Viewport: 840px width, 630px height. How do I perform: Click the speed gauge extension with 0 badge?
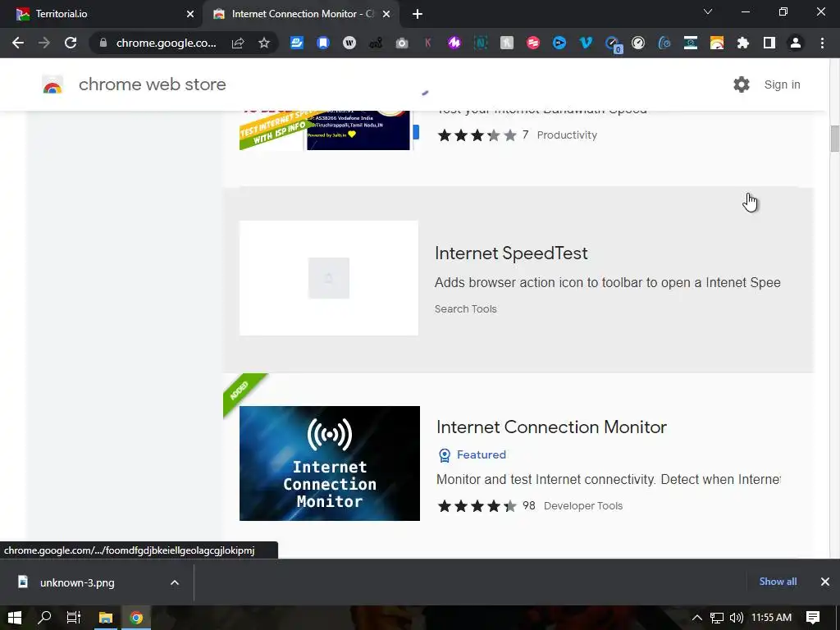(613, 44)
